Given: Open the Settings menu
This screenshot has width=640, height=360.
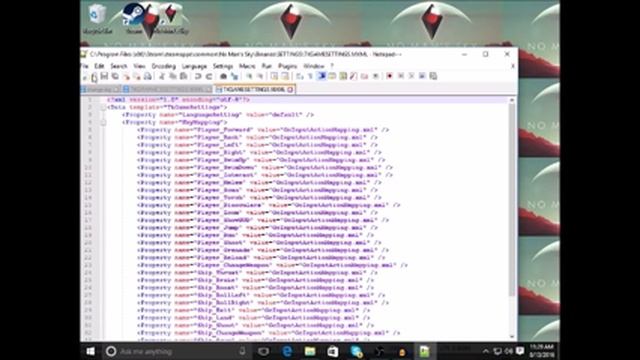Looking at the screenshot, I should pyautogui.click(x=223, y=66).
